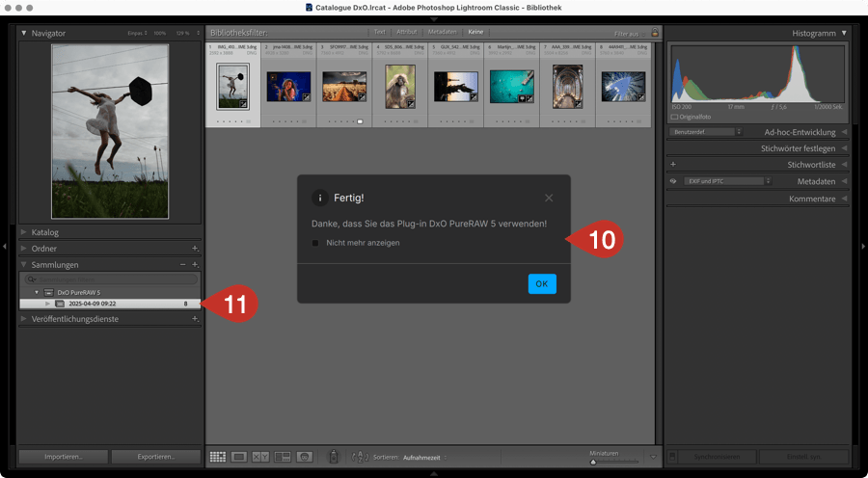This screenshot has height=478, width=868.
Task: Click the Importieren button
Action: (x=64, y=457)
